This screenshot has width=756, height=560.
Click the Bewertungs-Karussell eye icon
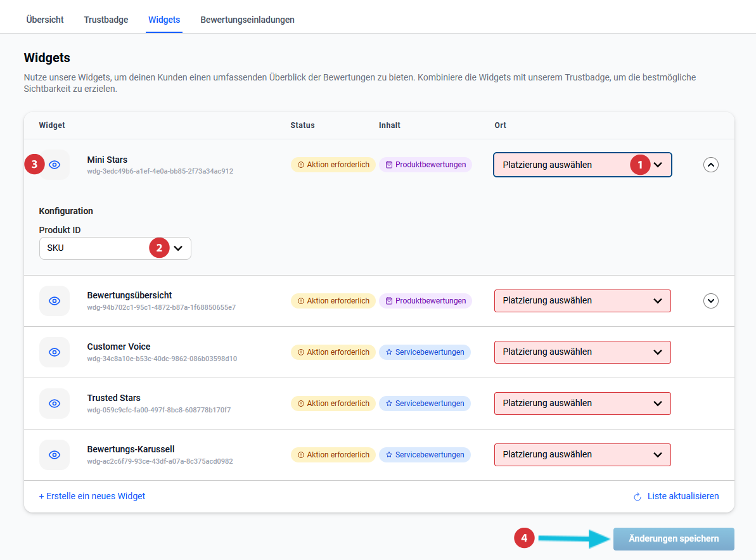point(54,455)
